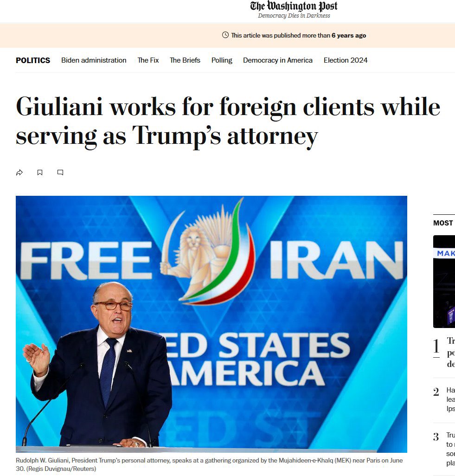Navigate to the Polling section

pos(222,60)
